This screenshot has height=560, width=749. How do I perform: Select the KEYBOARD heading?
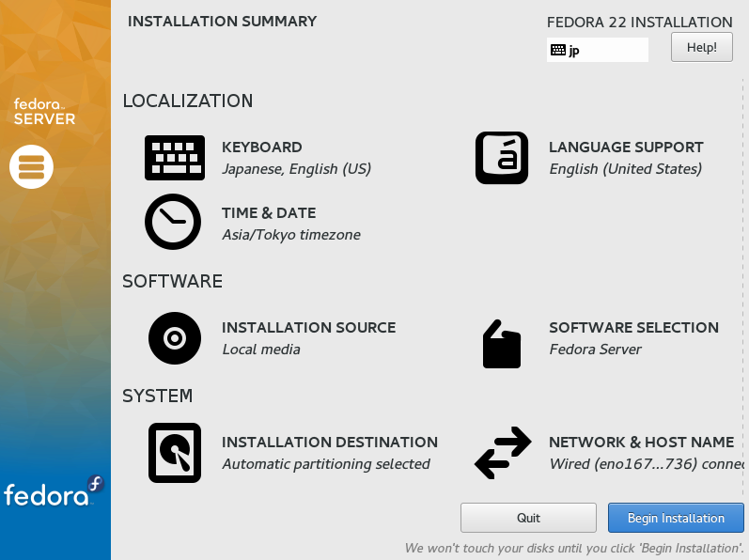point(262,147)
